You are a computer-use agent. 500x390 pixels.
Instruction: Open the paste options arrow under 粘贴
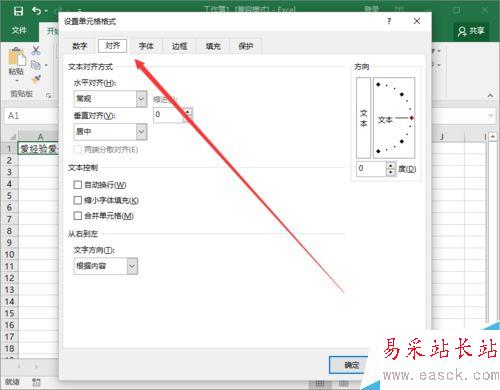[17, 81]
